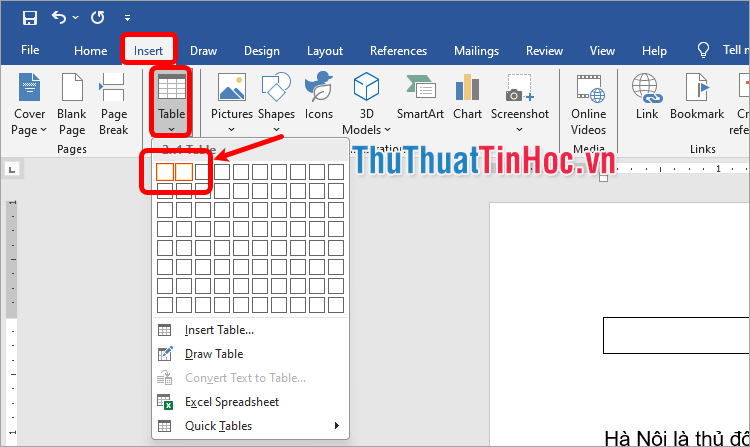The image size is (750, 447).
Task: Open the Design tab
Action: tap(262, 51)
